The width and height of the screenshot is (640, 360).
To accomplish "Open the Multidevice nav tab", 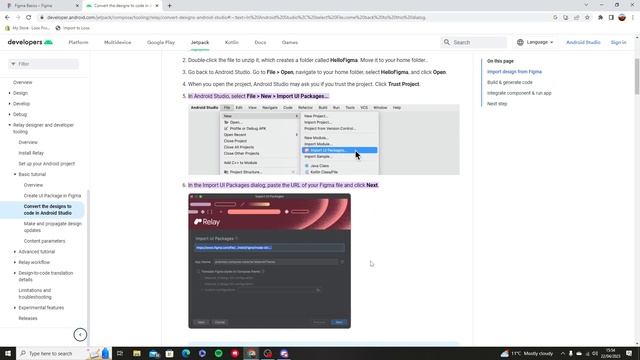I will 118,42.
